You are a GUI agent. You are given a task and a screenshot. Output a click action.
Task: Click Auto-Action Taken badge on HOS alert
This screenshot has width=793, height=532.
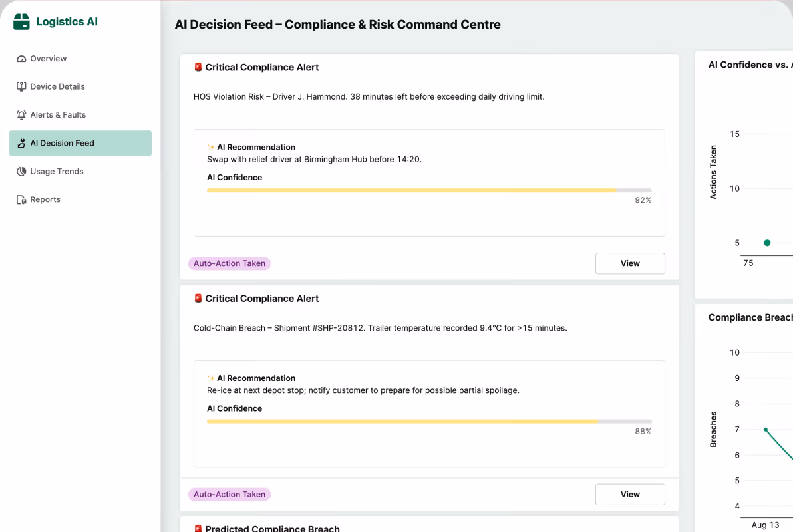[x=230, y=263]
